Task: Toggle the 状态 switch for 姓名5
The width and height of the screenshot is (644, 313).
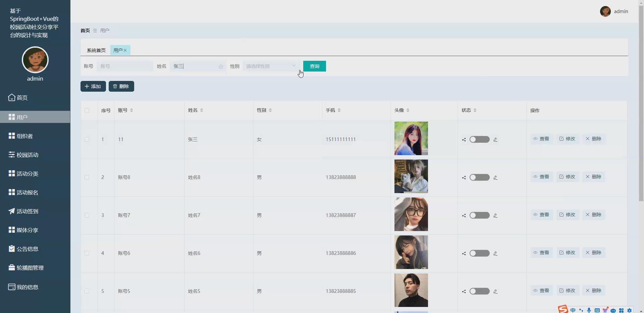Action: coord(479,291)
